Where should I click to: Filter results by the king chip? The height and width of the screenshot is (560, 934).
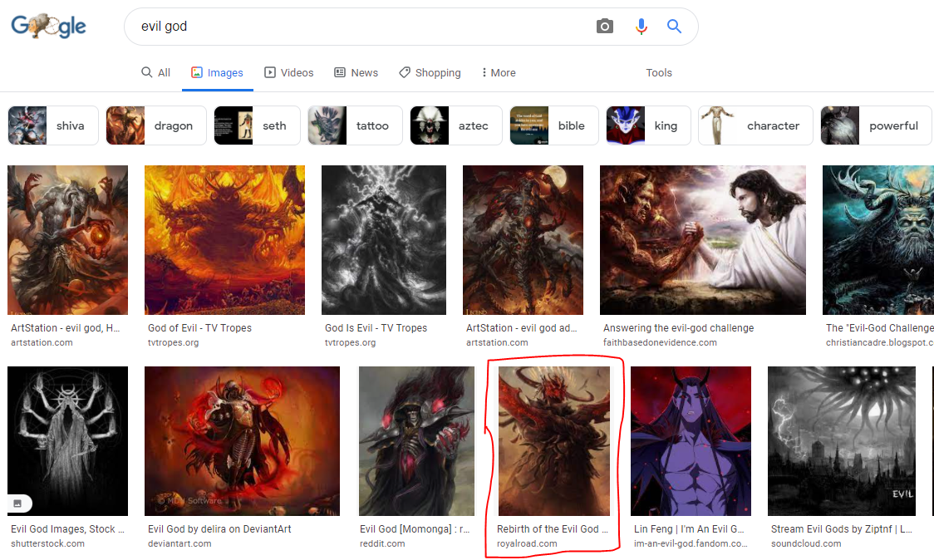[649, 125]
